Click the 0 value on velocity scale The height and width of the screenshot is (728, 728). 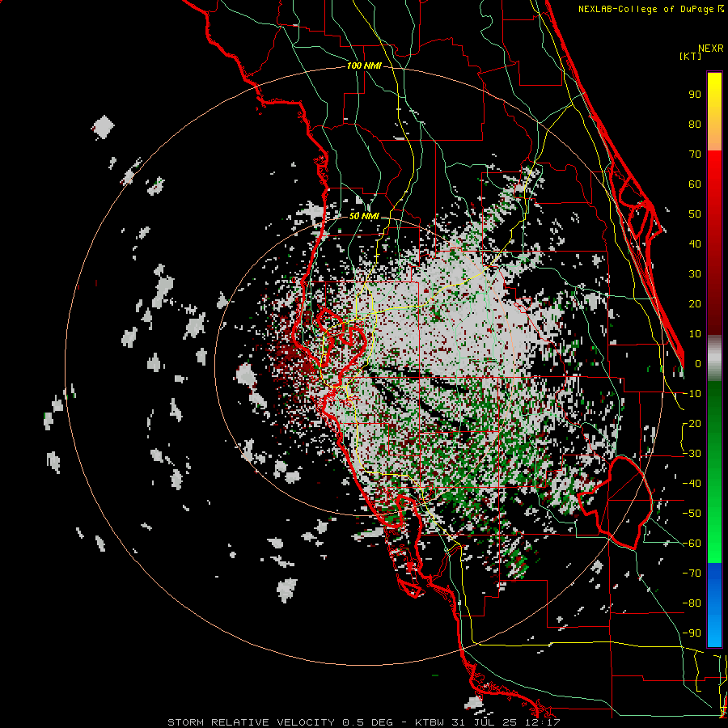tap(698, 364)
